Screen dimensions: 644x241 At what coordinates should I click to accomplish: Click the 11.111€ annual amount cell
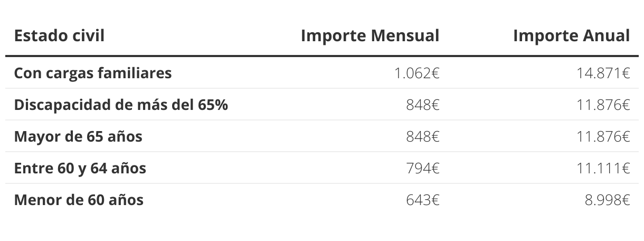(604, 168)
